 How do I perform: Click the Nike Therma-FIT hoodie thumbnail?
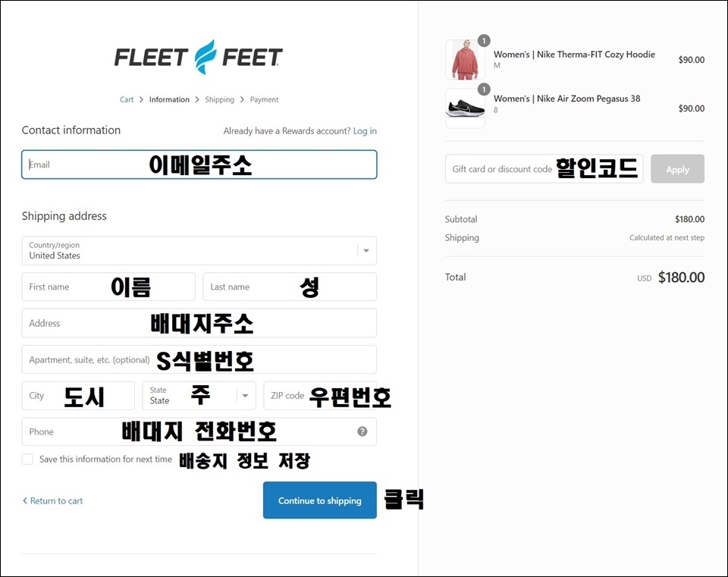(465, 60)
